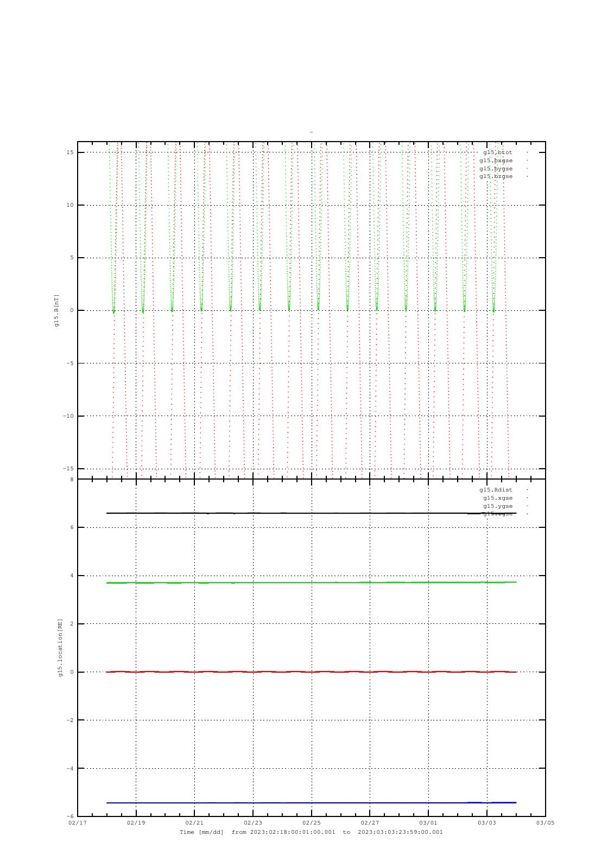Click the 15 tick on g15.B axis
614x868 pixels.
point(70,152)
